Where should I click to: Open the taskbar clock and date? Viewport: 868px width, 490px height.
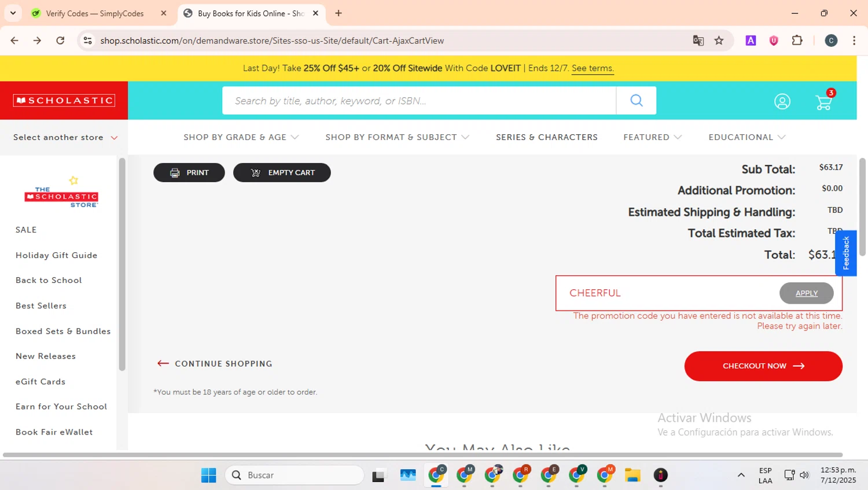838,475
